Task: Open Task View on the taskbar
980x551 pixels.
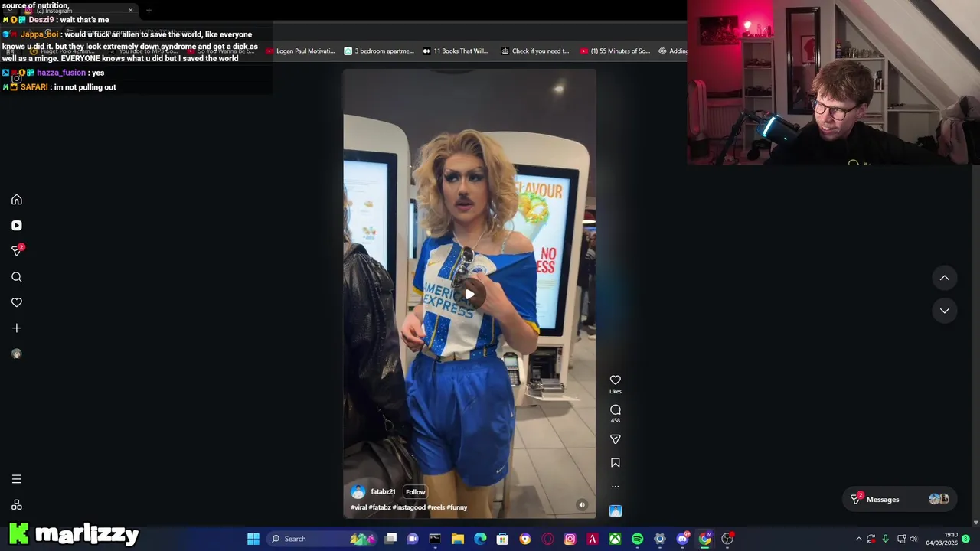Action: pos(390,539)
